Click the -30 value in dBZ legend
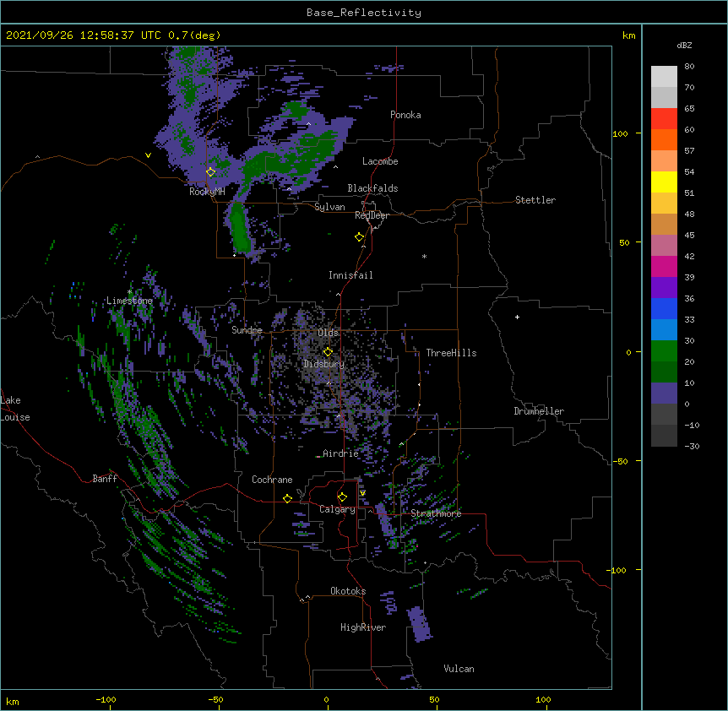This screenshot has height=711, width=728. tap(692, 446)
